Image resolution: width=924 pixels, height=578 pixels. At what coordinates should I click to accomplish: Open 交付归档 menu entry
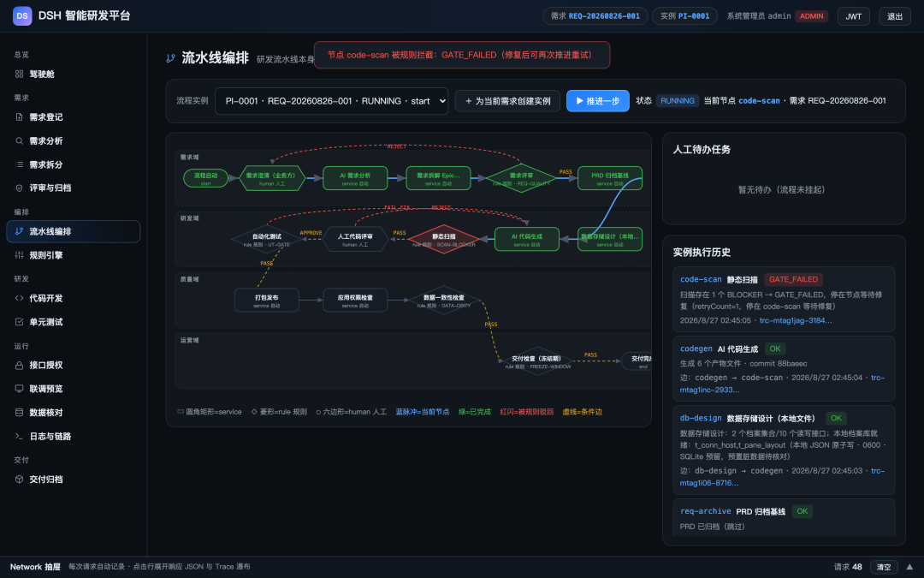coord(74,480)
